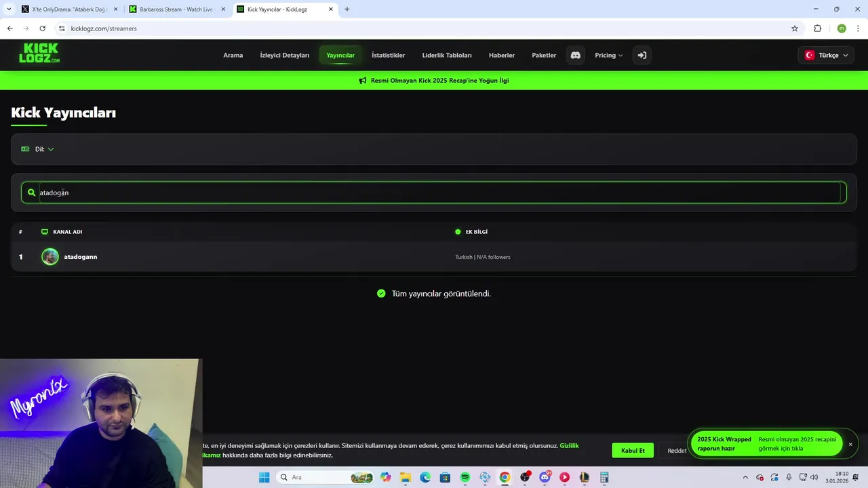Click the Kick 2025 Recap banner text
Image resolution: width=868 pixels, height=488 pixels.
pos(439,81)
